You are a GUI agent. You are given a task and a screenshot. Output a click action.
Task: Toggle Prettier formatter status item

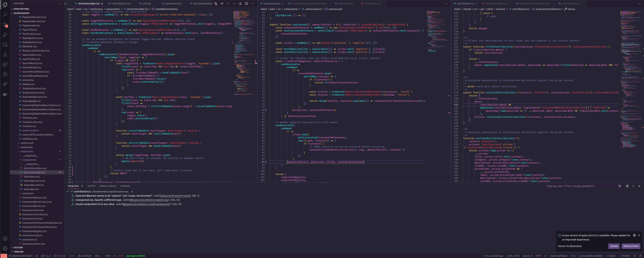624,256
